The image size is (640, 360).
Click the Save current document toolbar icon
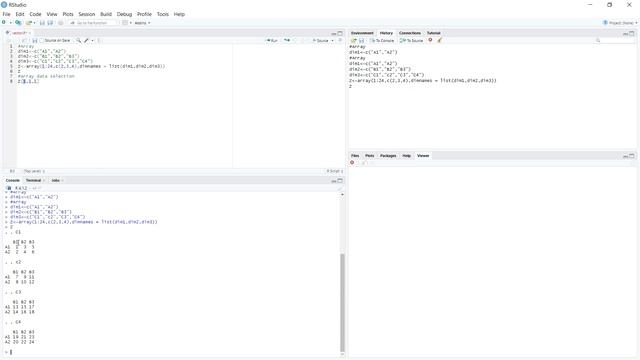point(42,23)
